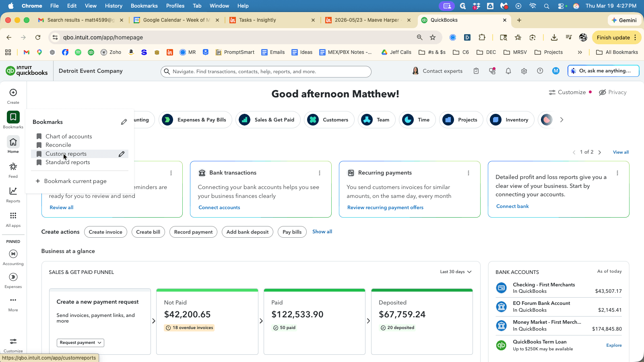Open the All apps grid icon
The width and height of the screenshot is (644, 362).
[x=13, y=219]
